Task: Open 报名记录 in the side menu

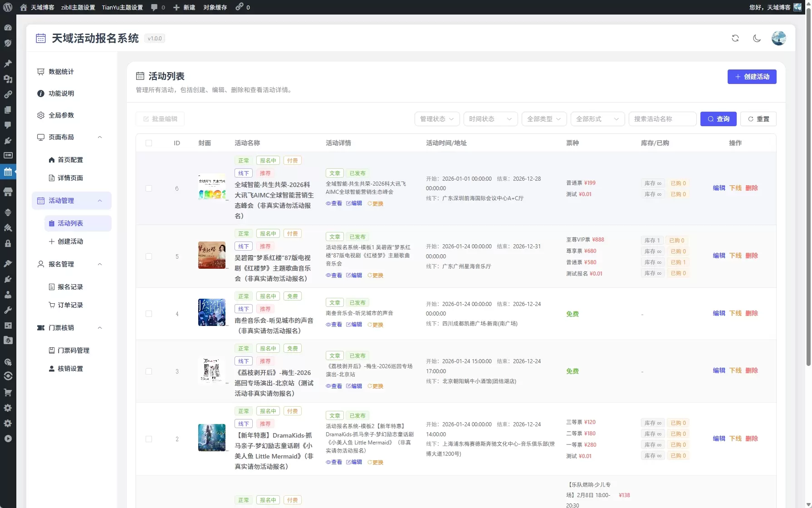Action: coord(78,287)
